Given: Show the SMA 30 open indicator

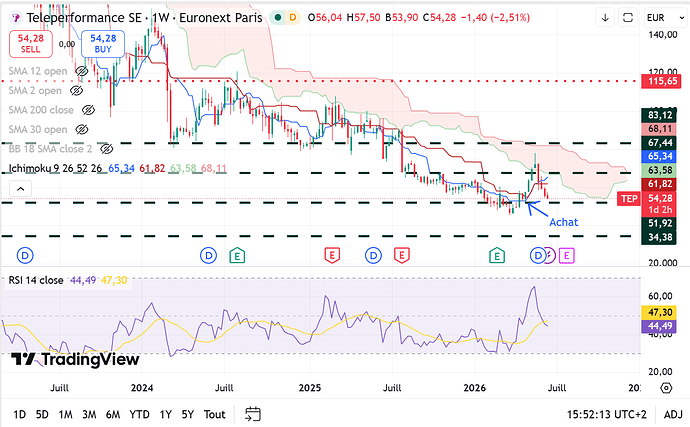Looking at the screenshot, I should (x=81, y=129).
